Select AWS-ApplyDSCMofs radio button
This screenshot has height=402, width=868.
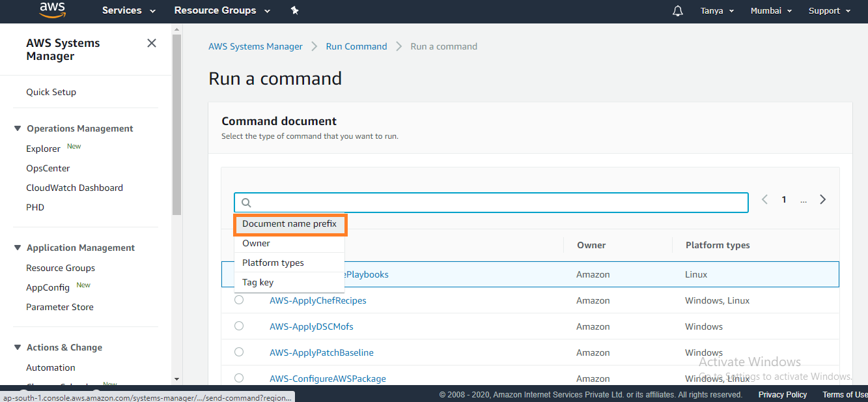pos(239,326)
